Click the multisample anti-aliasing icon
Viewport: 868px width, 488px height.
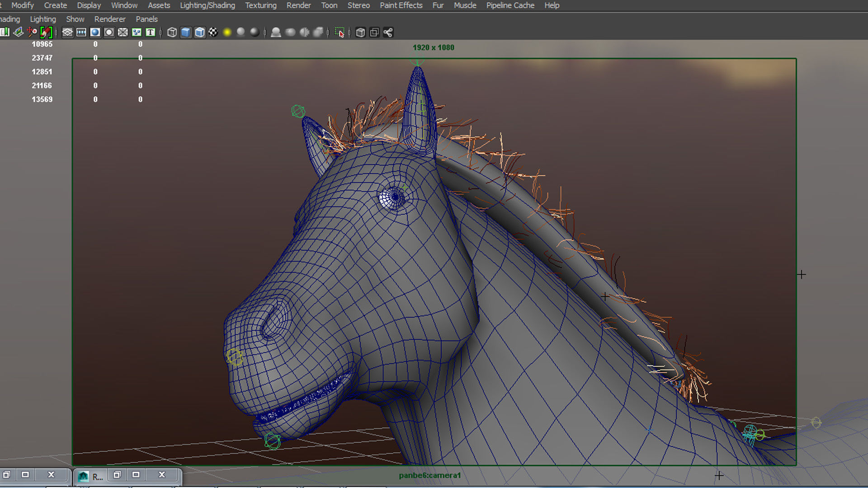pyautogui.click(x=304, y=32)
